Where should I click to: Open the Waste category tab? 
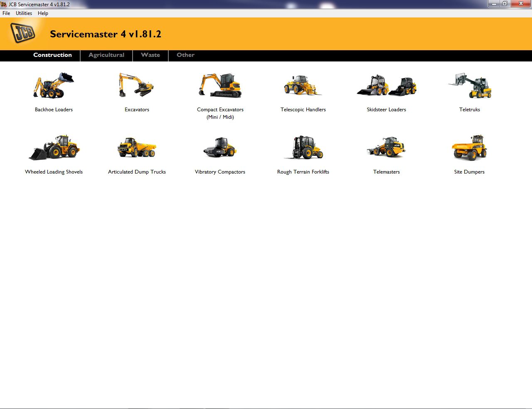tap(150, 55)
